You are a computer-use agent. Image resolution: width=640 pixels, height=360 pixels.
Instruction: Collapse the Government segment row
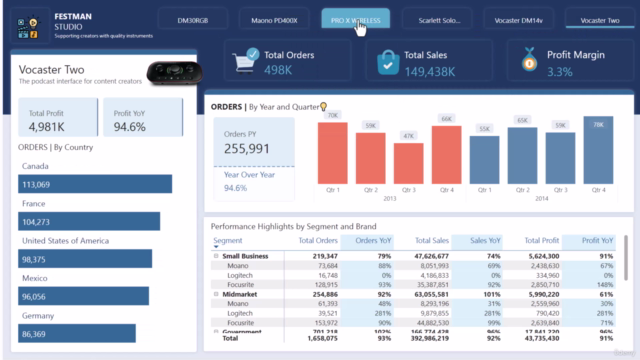pyautogui.click(x=216, y=331)
